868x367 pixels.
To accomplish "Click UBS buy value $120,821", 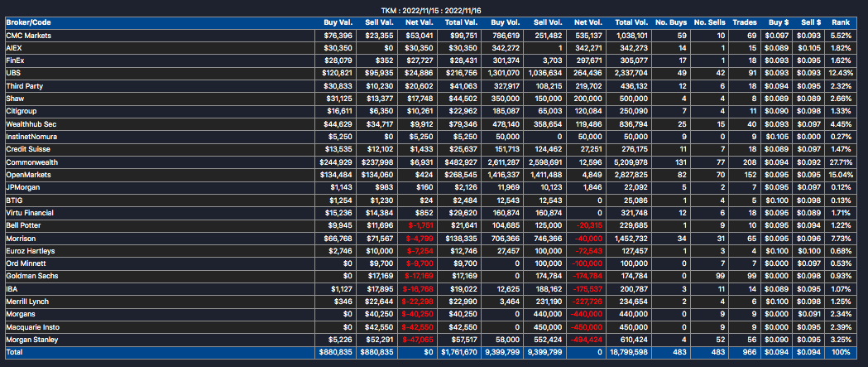I will pos(337,73).
